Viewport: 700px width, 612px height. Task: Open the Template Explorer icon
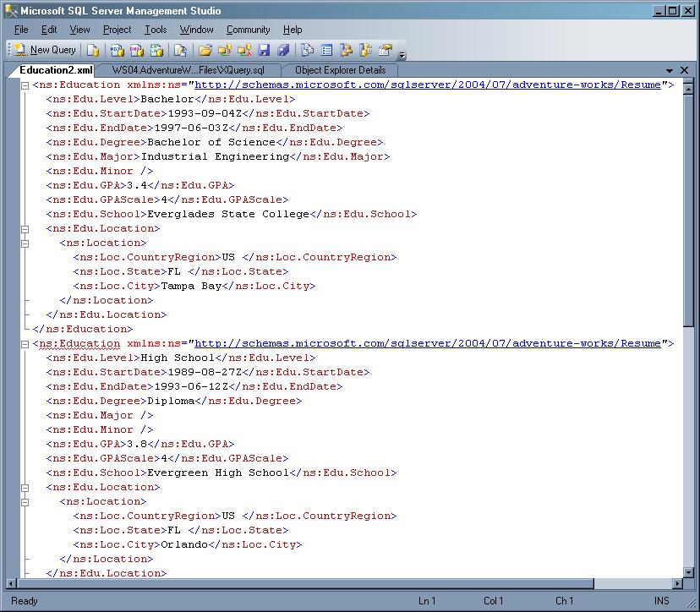click(x=366, y=50)
